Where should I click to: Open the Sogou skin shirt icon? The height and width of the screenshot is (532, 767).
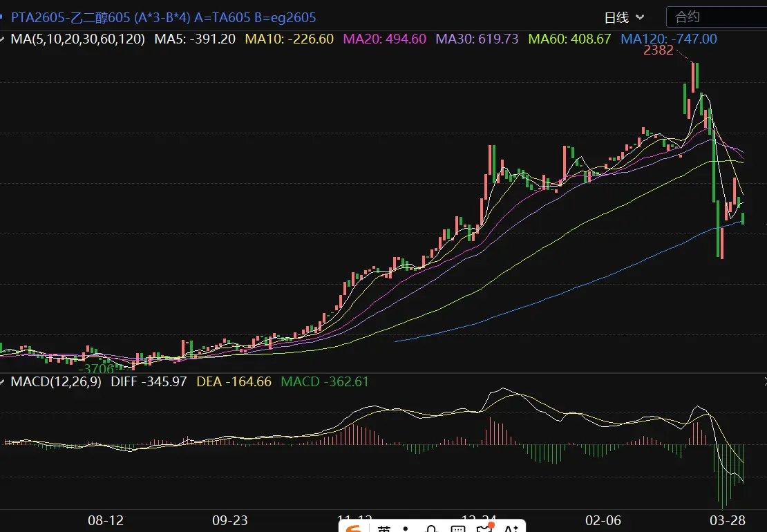click(484, 529)
